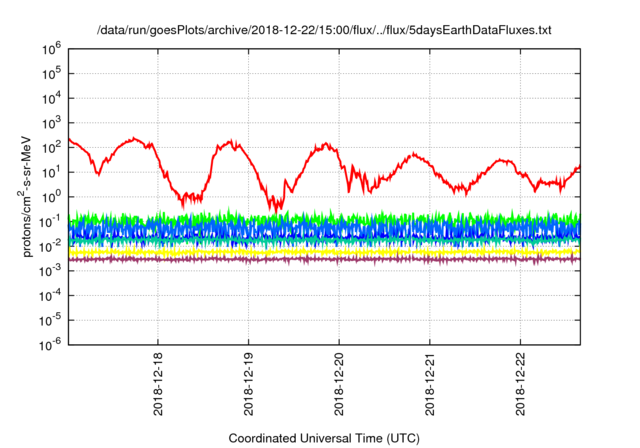Click the yellow flux trace line
The width and height of the screenshot is (640, 448).
tap(324, 252)
